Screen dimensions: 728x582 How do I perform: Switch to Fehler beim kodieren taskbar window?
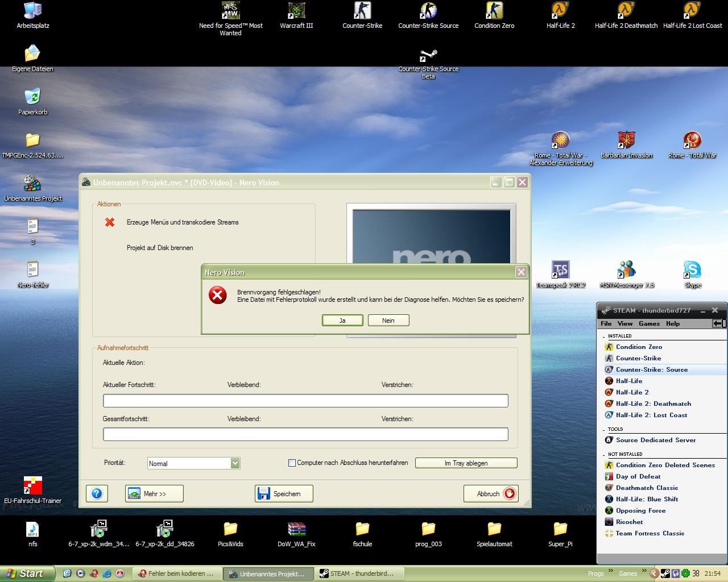177,573
